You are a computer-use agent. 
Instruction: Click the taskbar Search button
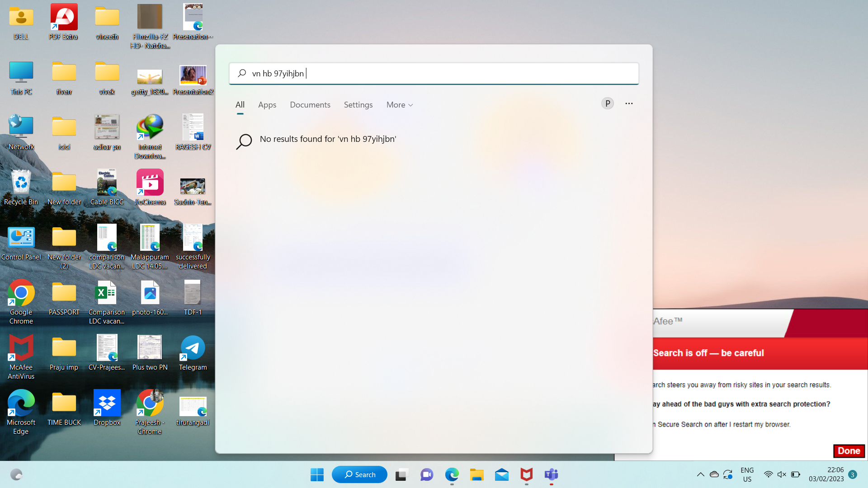[x=360, y=474]
